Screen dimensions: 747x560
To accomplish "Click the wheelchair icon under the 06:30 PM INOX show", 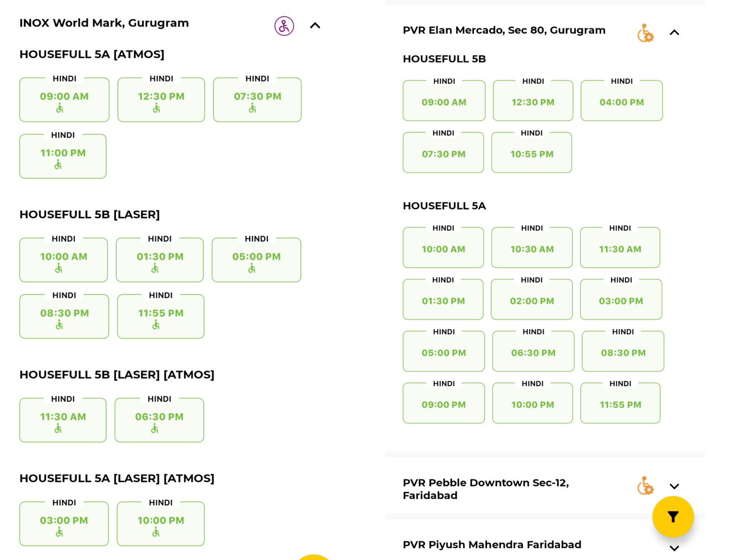I will click(155, 429).
